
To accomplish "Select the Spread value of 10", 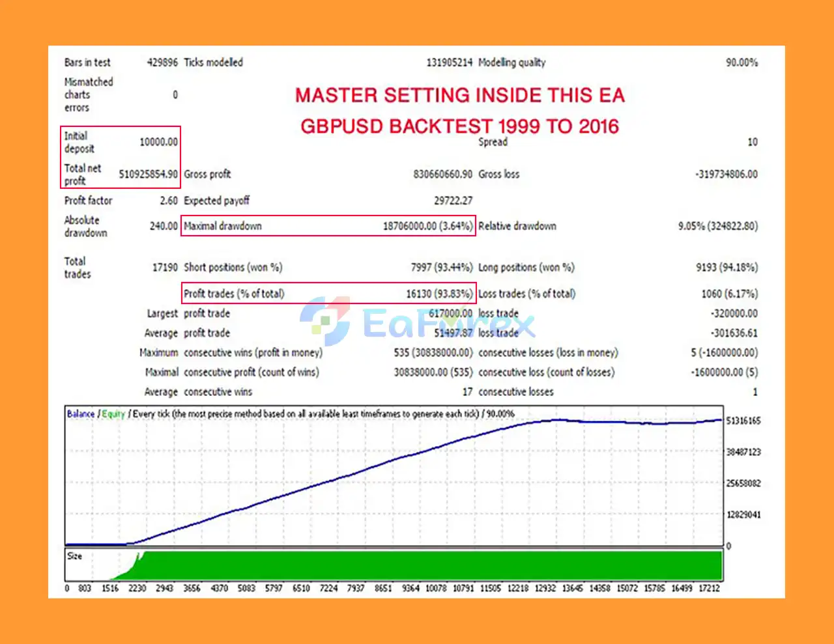I will 753,142.
